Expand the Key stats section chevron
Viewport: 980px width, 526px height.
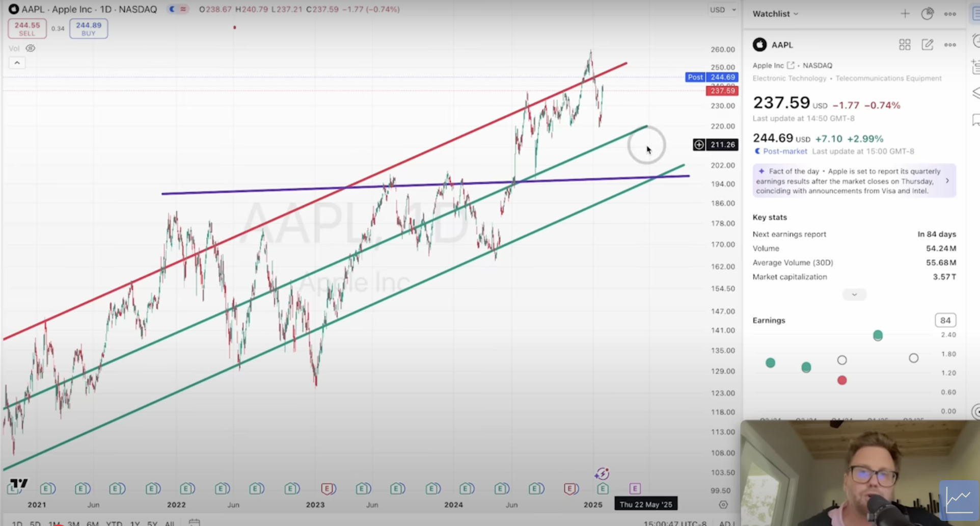pyautogui.click(x=854, y=295)
